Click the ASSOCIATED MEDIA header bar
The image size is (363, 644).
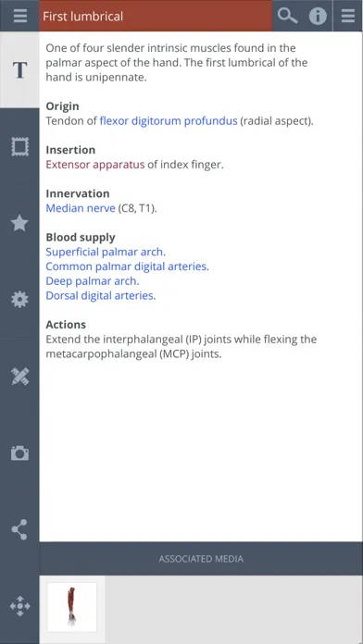pos(201,559)
